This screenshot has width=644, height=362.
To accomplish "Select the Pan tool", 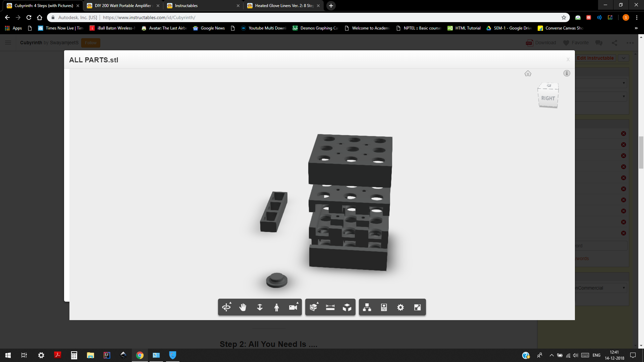I will (x=243, y=307).
